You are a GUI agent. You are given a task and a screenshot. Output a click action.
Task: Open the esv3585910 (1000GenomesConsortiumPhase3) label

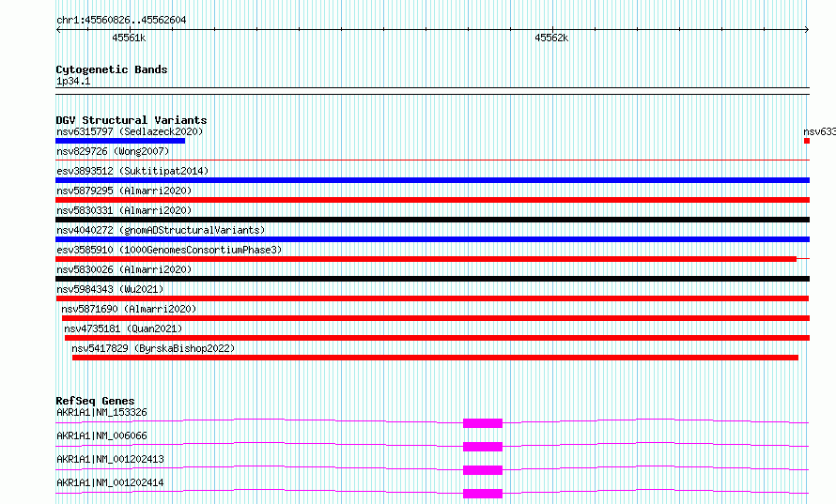[169, 250]
